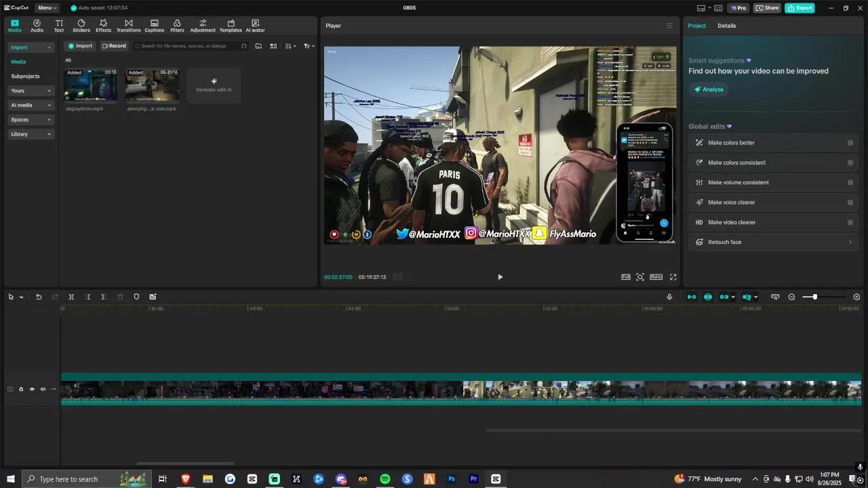Click the Import media button

[x=80, y=46]
